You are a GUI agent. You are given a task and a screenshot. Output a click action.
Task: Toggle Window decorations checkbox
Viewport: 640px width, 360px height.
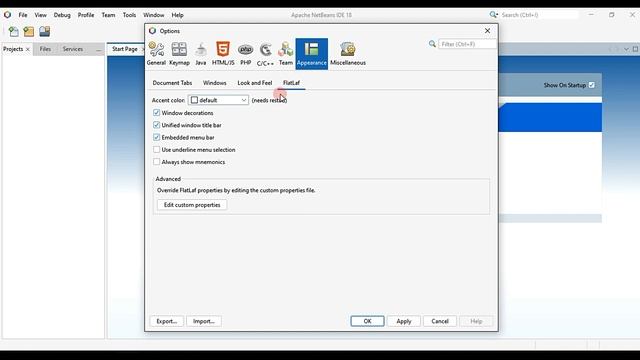tap(156, 113)
